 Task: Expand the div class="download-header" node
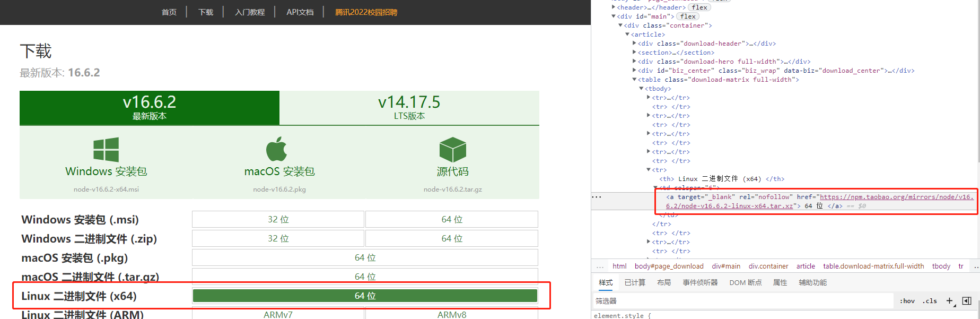(634, 44)
